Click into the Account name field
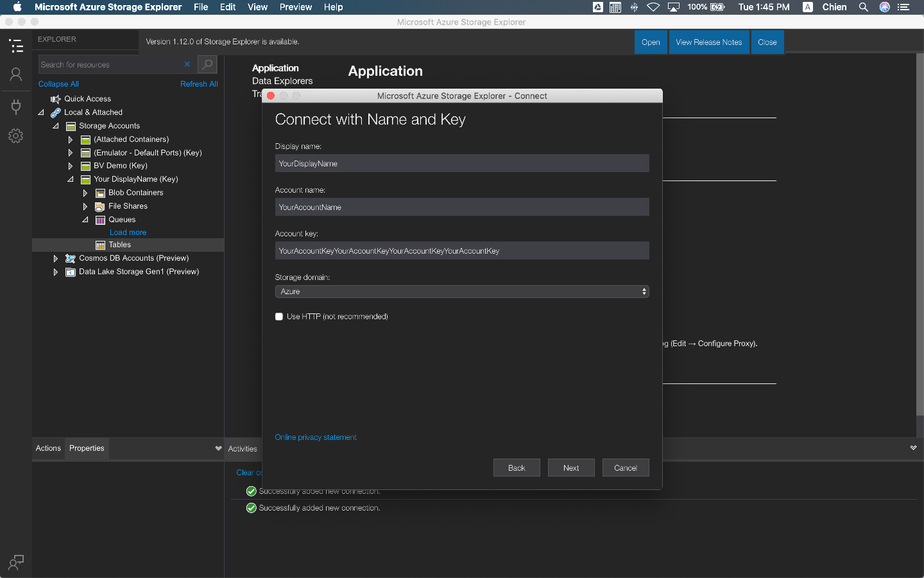Screen dimensions: 924x578 (x=461, y=207)
